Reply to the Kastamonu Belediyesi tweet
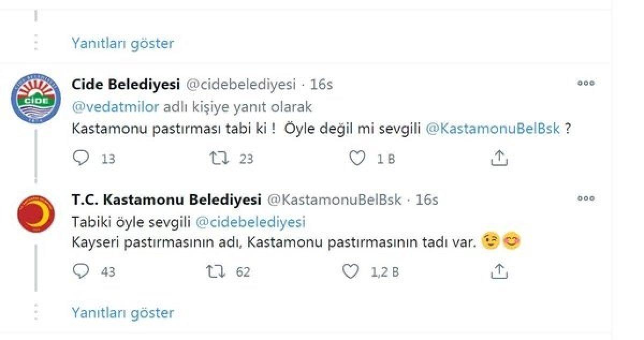644x340 pixels. tap(79, 272)
